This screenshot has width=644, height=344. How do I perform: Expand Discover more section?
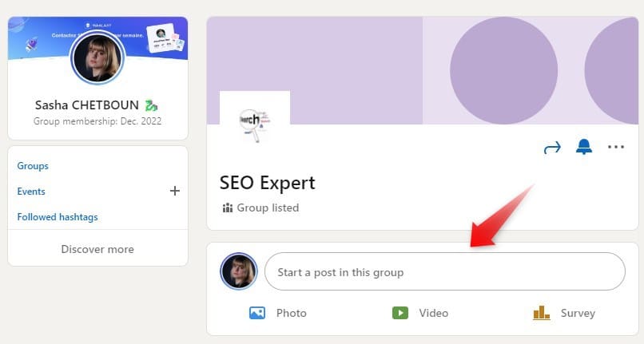pos(97,249)
